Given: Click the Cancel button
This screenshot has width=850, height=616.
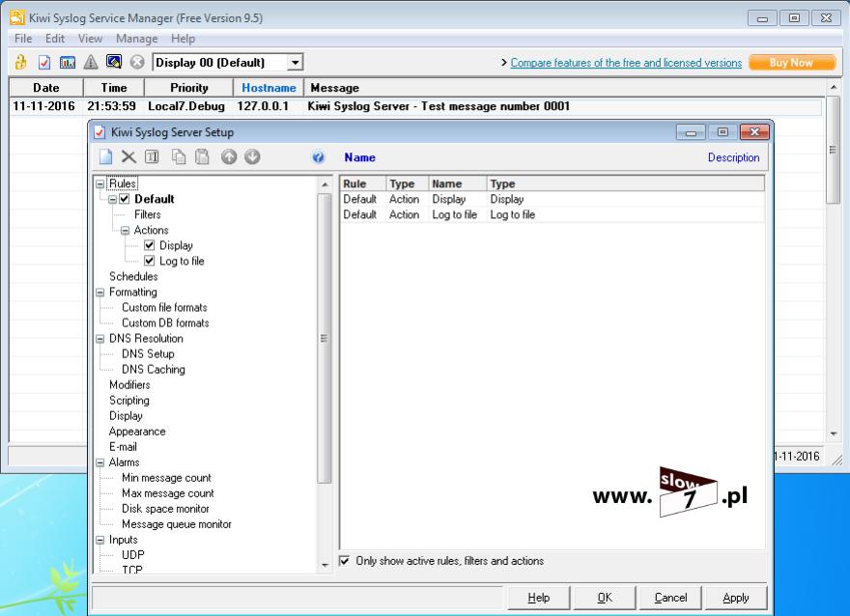Looking at the screenshot, I should pyautogui.click(x=670, y=598).
